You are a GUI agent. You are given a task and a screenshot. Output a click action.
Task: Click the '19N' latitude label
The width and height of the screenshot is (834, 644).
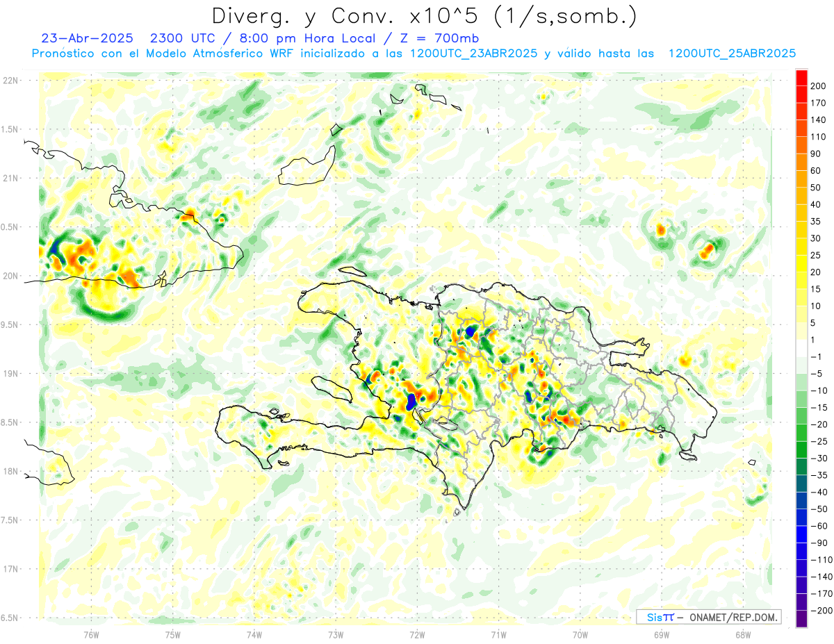click(10, 374)
